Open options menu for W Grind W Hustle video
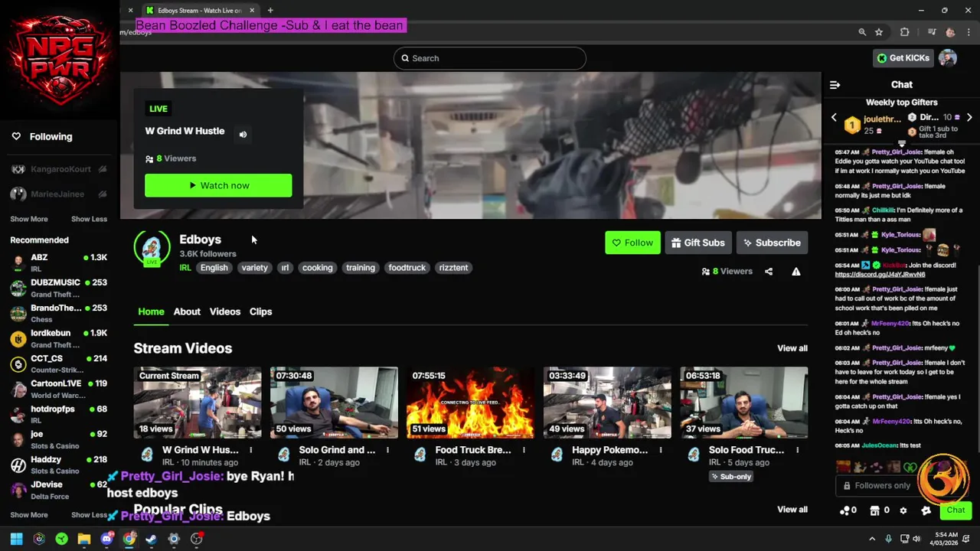 pyautogui.click(x=250, y=450)
